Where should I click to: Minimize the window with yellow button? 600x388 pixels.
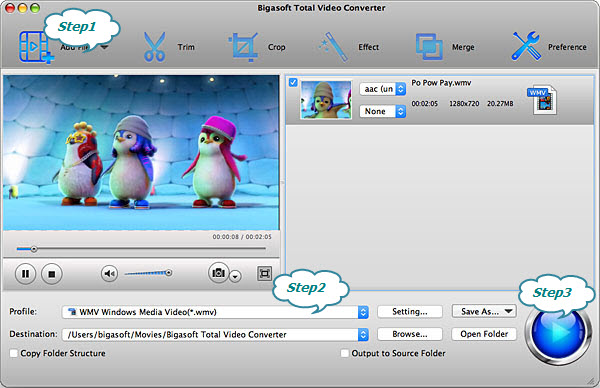(x=23, y=8)
